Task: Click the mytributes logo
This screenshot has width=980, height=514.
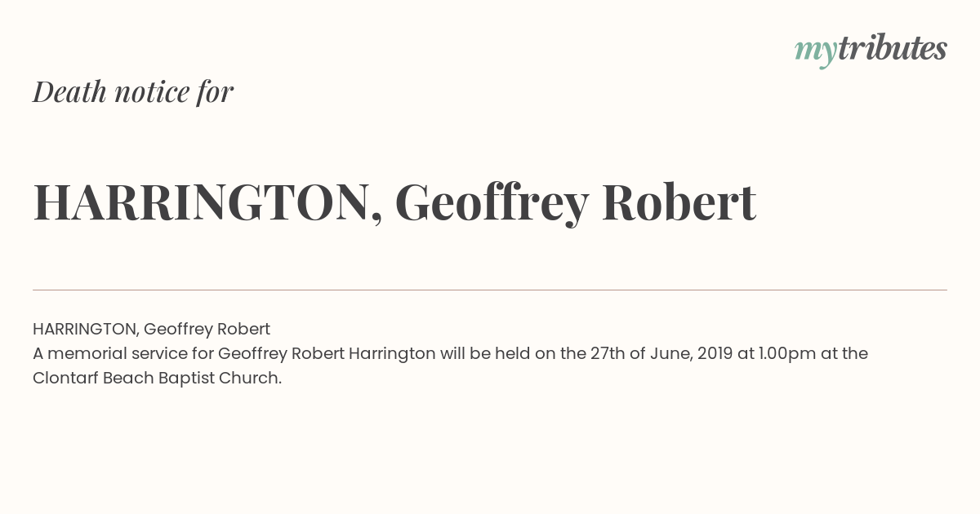Action: coord(871,51)
